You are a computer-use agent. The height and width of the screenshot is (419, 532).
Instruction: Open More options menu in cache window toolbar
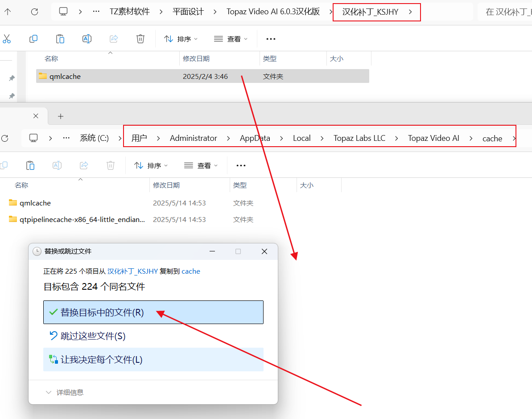tap(241, 165)
